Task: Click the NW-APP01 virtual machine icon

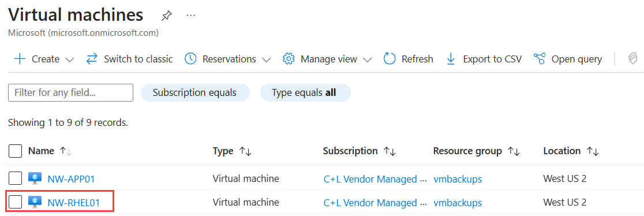Action: pyautogui.click(x=35, y=178)
